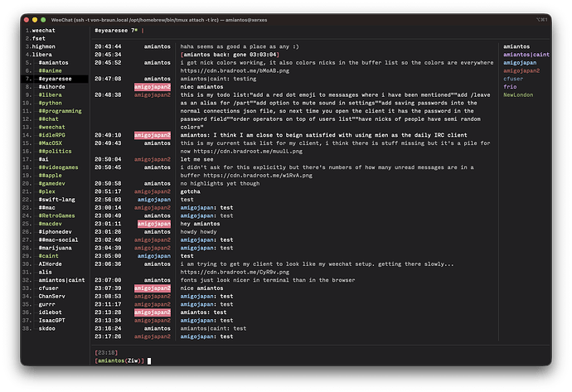Select ##apple channel
The width and height of the screenshot is (572, 392).
click(50, 175)
